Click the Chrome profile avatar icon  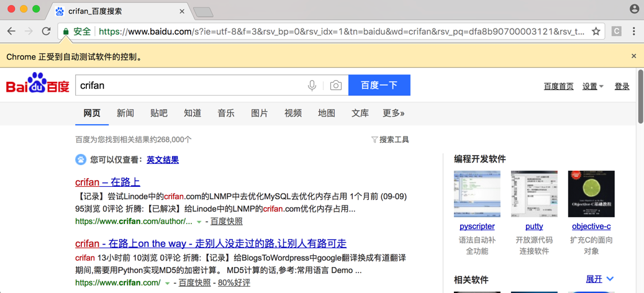pos(635,9)
